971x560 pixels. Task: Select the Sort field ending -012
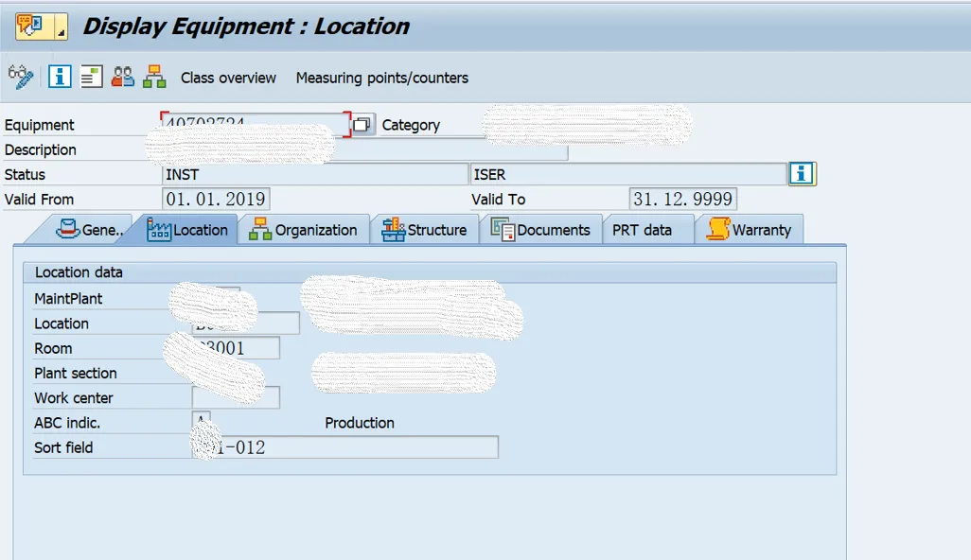(344, 447)
